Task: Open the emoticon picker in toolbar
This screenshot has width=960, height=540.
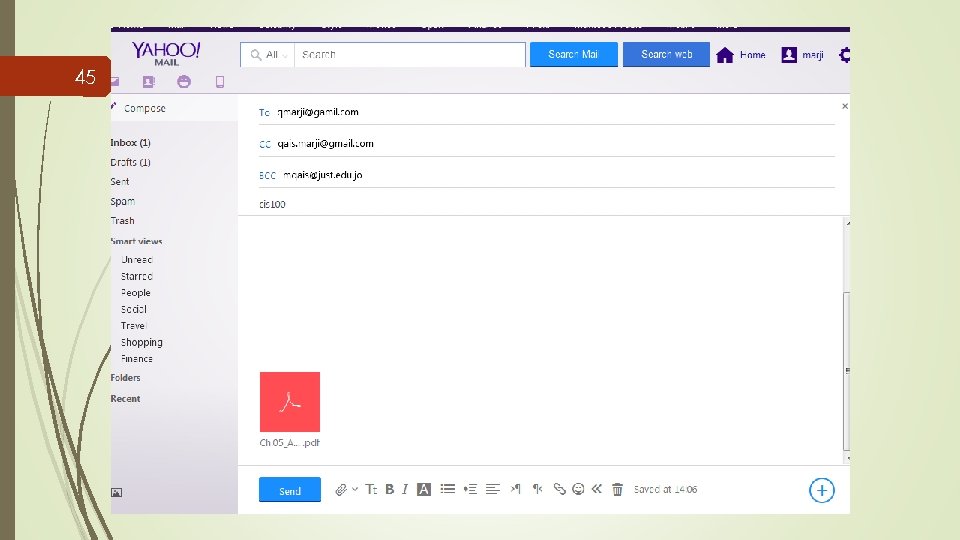Action: (x=578, y=489)
